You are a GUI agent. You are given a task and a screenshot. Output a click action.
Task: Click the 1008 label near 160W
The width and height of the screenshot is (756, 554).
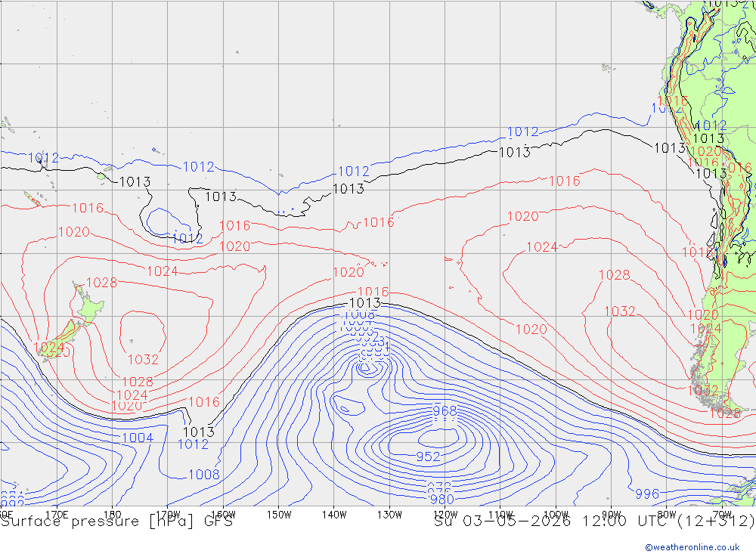click(x=204, y=475)
